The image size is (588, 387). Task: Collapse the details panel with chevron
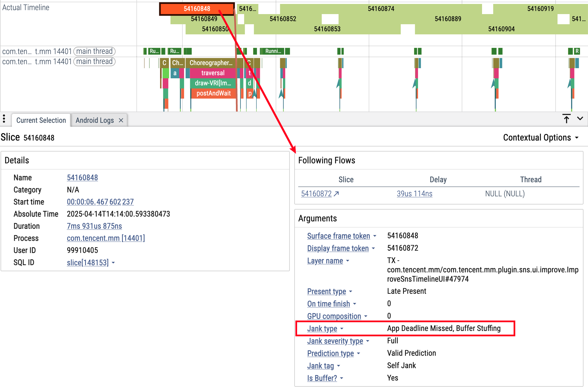(580, 119)
